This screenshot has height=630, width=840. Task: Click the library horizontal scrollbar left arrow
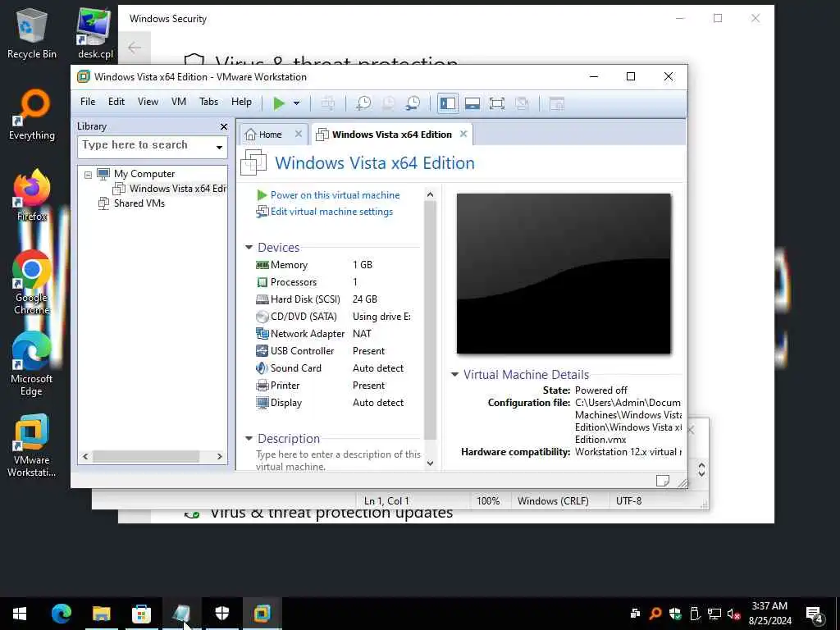coord(85,456)
